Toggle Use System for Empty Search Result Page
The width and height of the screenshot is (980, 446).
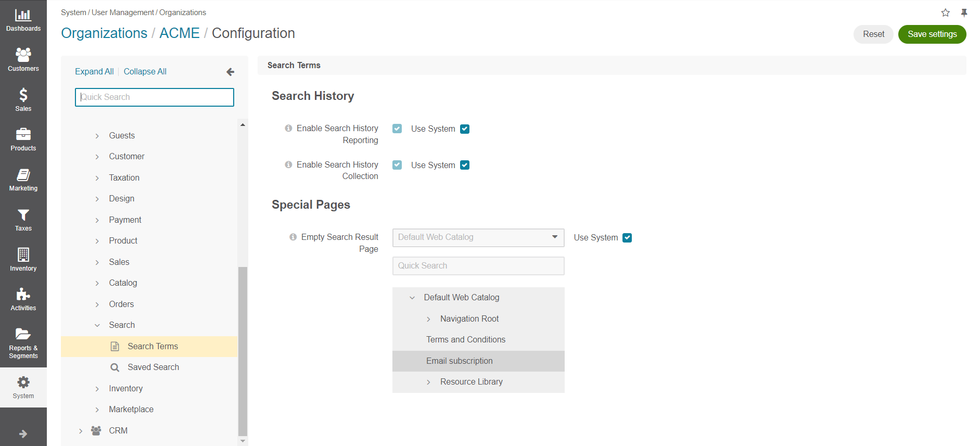[627, 238]
